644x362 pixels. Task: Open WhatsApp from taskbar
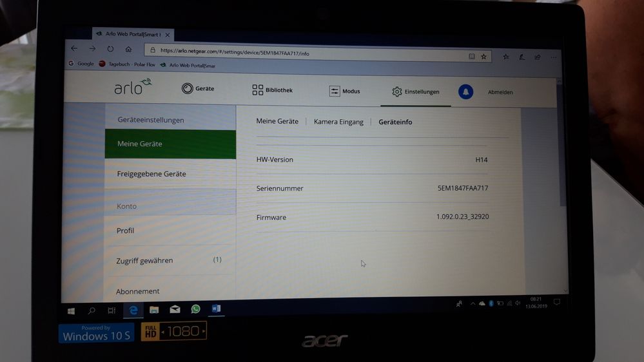195,309
